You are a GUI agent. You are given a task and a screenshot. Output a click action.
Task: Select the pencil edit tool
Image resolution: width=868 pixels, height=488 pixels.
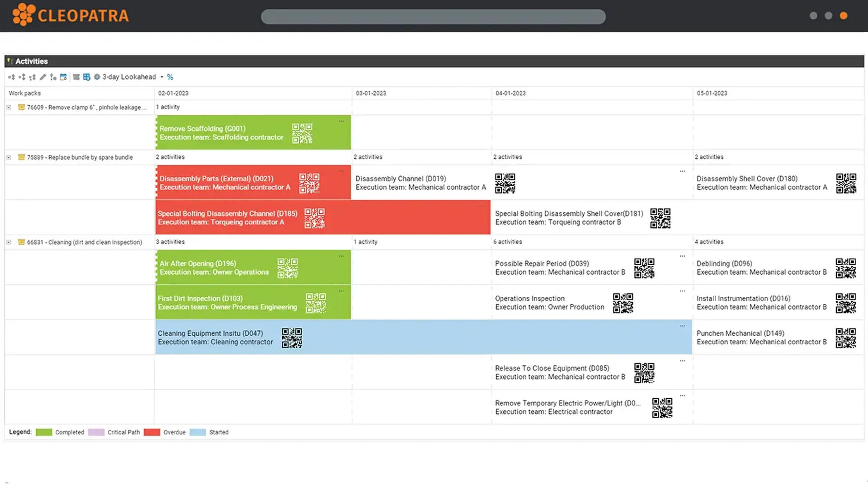(x=43, y=77)
